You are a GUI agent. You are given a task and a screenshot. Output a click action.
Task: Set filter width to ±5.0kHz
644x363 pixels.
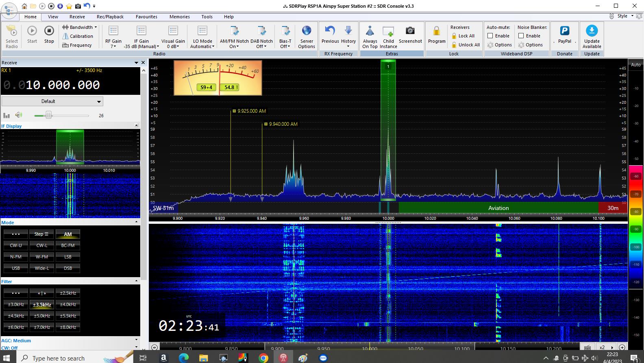[42, 316]
